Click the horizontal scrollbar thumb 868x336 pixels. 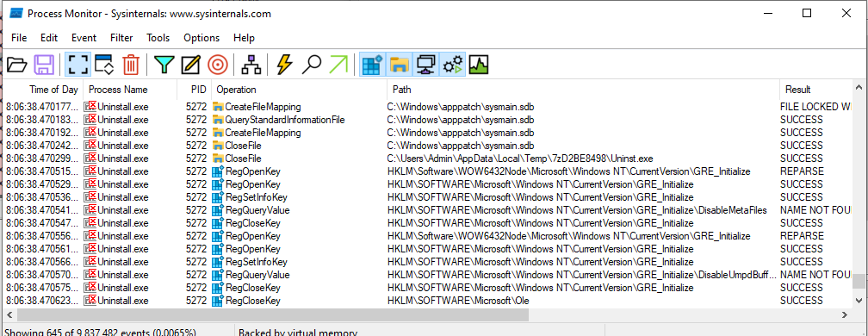[272, 315]
